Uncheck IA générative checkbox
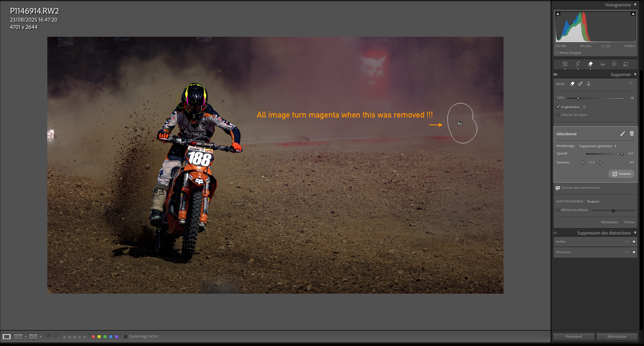The image size is (644, 346). click(558, 107)
